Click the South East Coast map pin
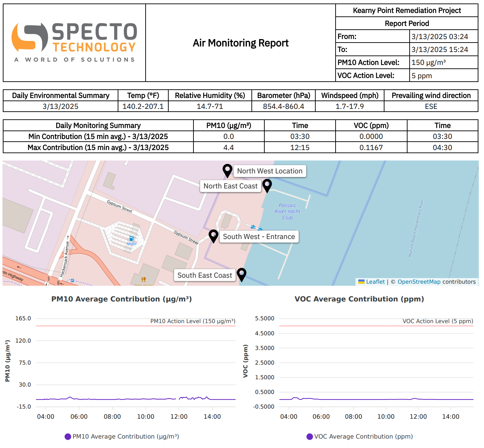This screenshot has height=448, width=484. click(242, 275)
